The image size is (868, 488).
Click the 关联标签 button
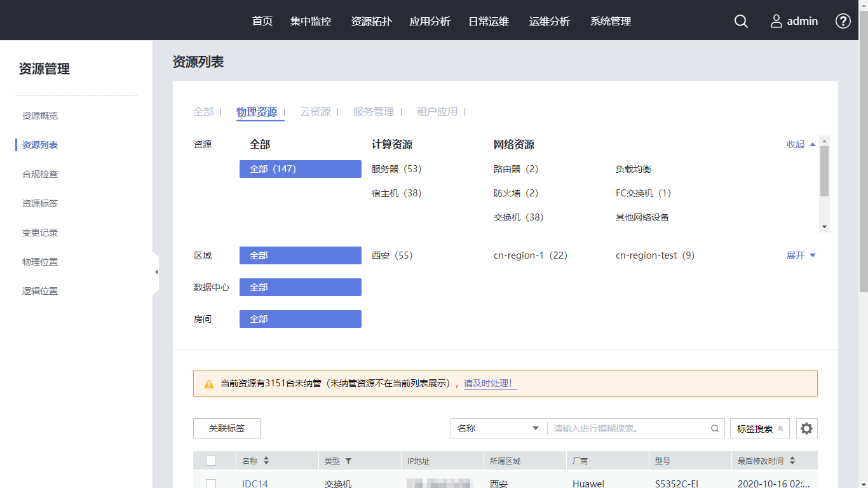(x=227, y=428)
